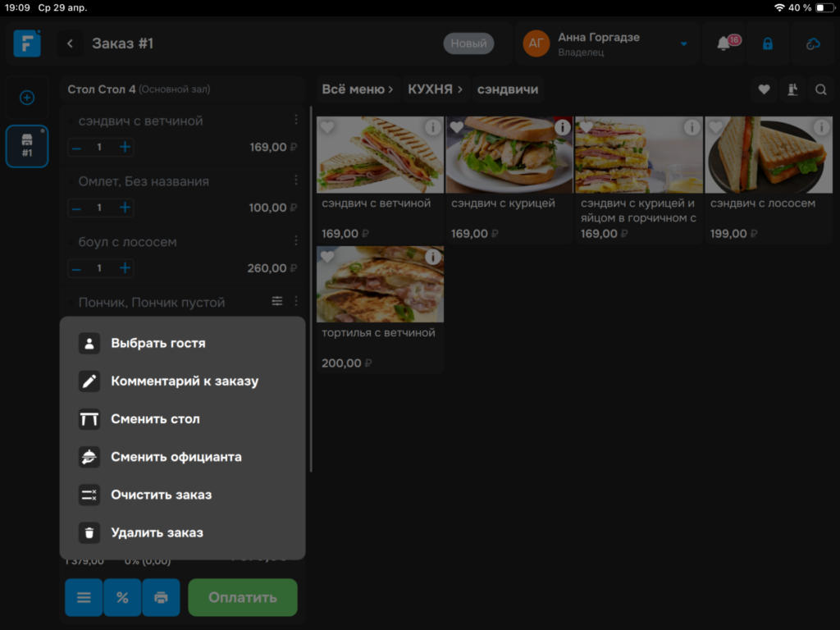Check battery indicator at 40 %

[824, 7]
